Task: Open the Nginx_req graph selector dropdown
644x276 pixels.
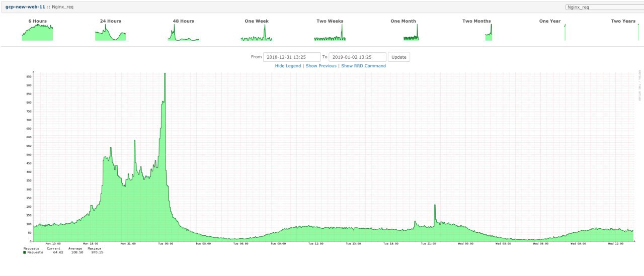Action: click(x=604, y=7)
